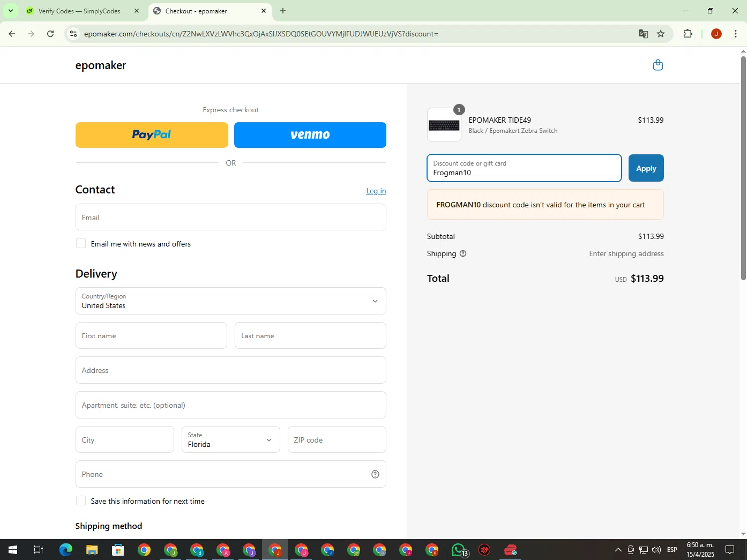Open Chrome three-dot menu
This screenshot has height=560, width=747.
point(736,34)
